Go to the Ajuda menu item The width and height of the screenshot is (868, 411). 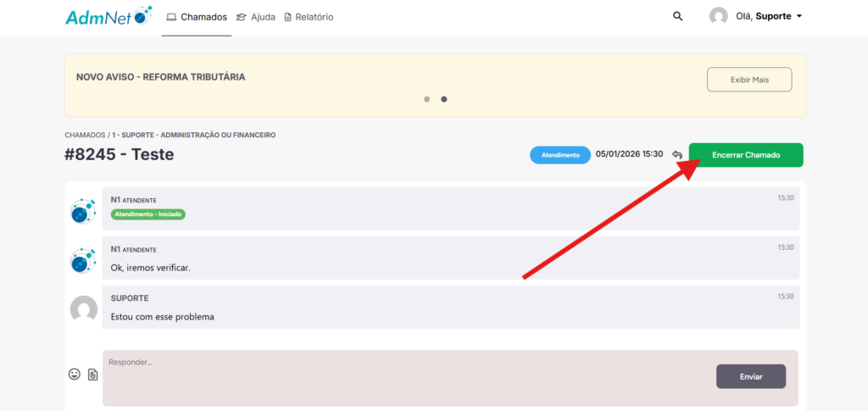255,17
